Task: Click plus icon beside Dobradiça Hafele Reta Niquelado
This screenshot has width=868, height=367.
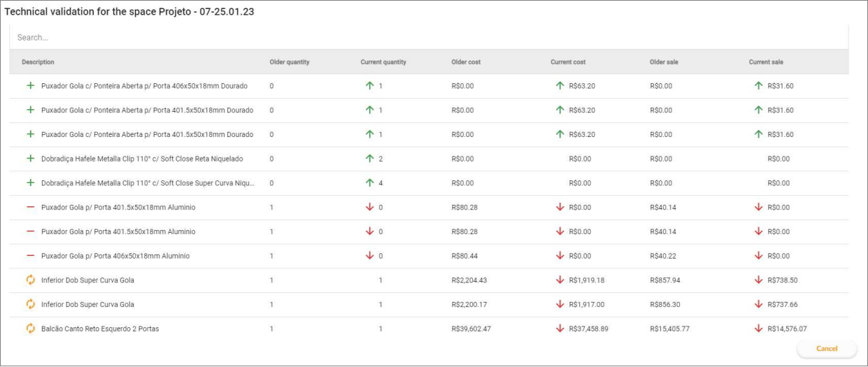Action: tap(30, 159)
